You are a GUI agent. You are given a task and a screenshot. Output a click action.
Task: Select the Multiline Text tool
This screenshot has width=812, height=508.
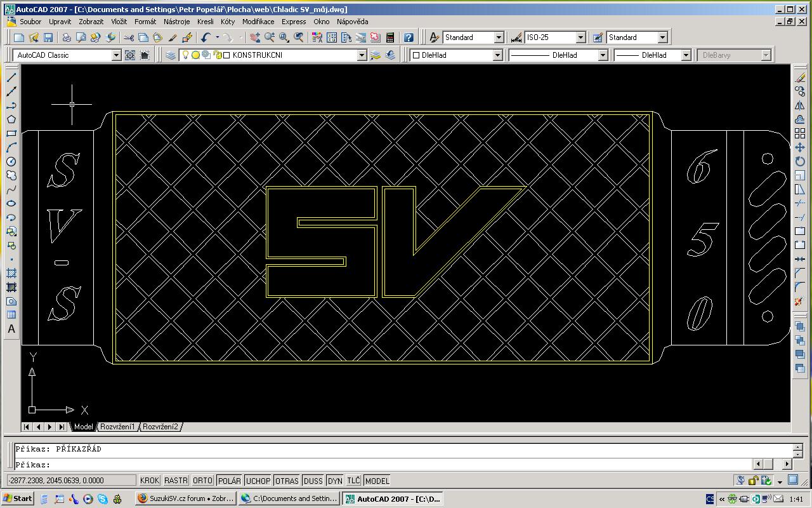[11, 329]
